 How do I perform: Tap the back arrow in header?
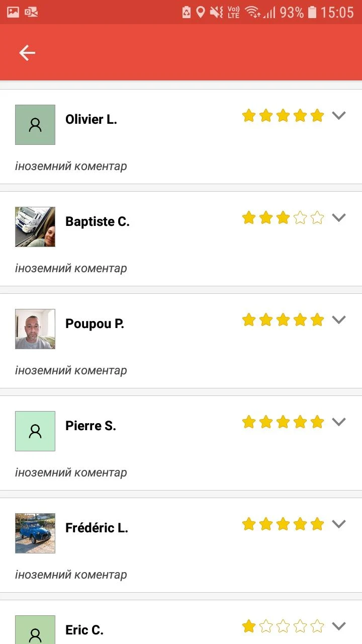click(x=27, y=53)
